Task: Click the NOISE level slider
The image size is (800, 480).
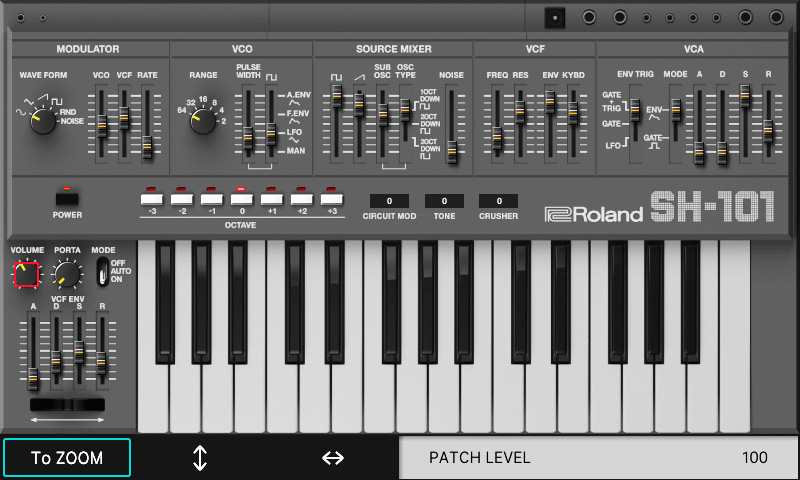Action: coord(452,151)
